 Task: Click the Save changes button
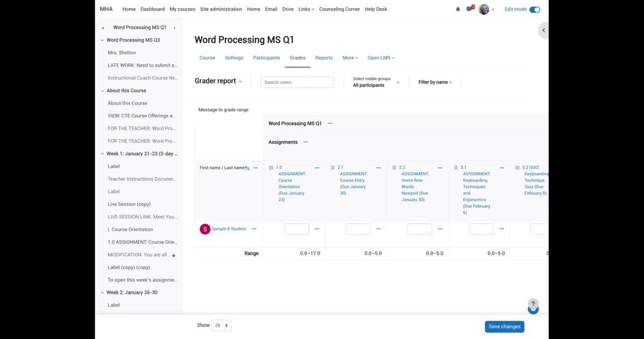[x=504, y=327]
